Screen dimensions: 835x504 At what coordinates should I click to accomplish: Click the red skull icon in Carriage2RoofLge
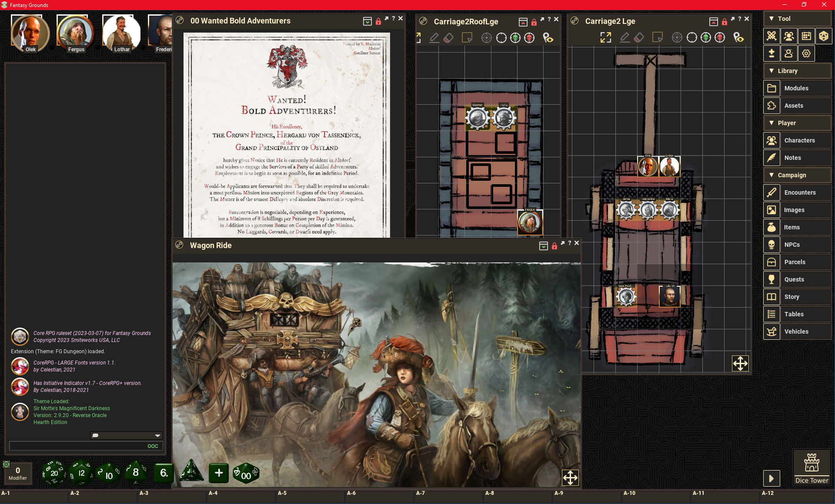529,38
